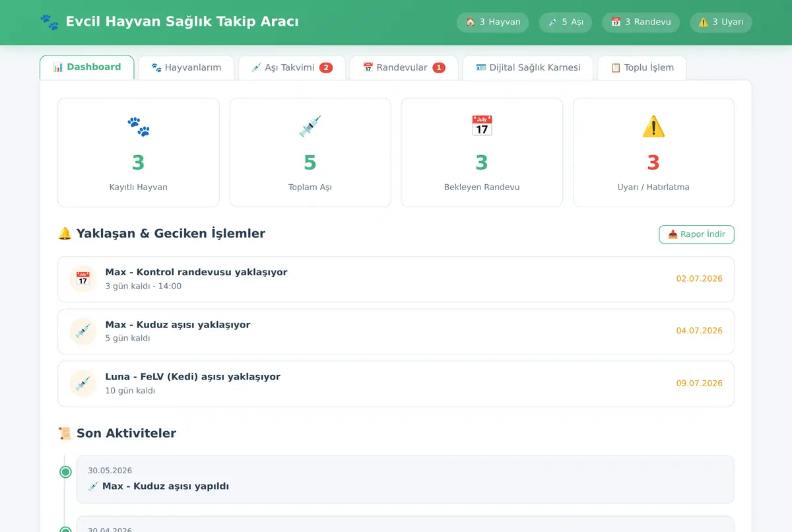The image size is (792, 532).
Task: Click the warning icon in the Uyarı pill
Action: [x=704, y=22]
